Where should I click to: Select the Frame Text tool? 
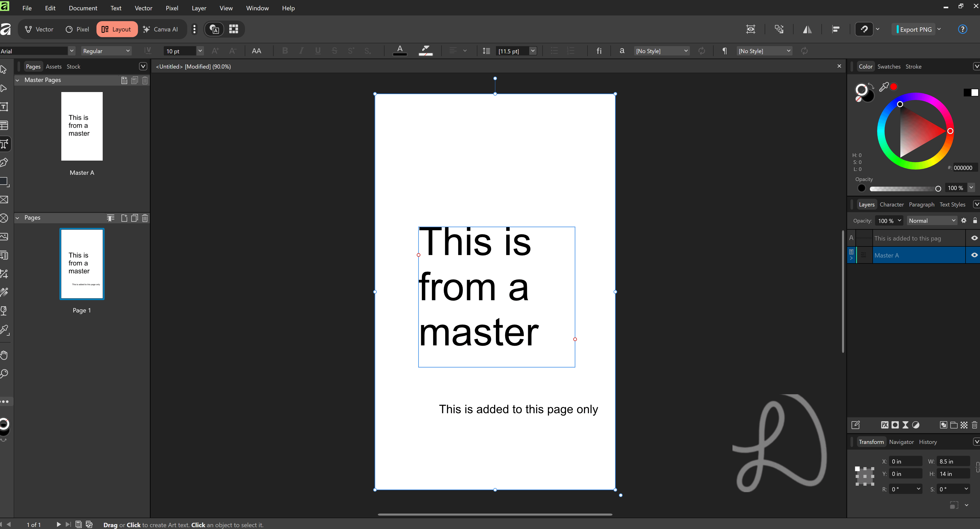(x=4, y=107)
